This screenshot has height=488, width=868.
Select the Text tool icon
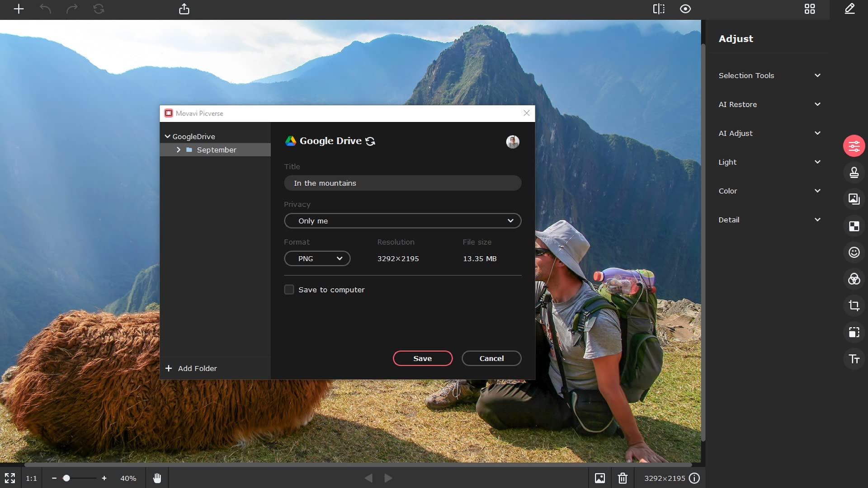coord(854,359)
